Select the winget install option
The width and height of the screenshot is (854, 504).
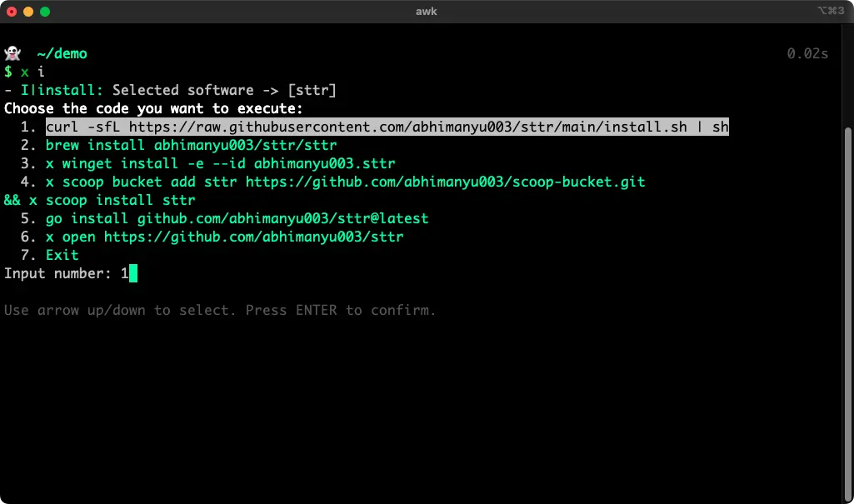(221, 163)
